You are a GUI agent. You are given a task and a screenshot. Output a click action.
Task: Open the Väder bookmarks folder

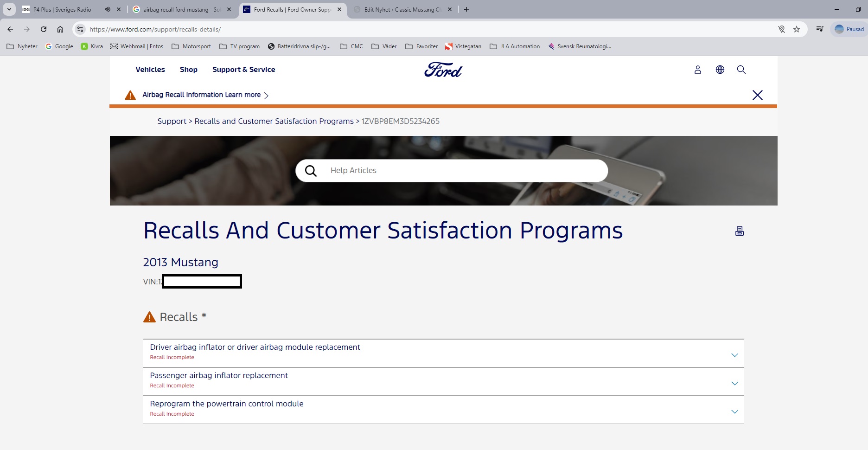click(384, 46)
